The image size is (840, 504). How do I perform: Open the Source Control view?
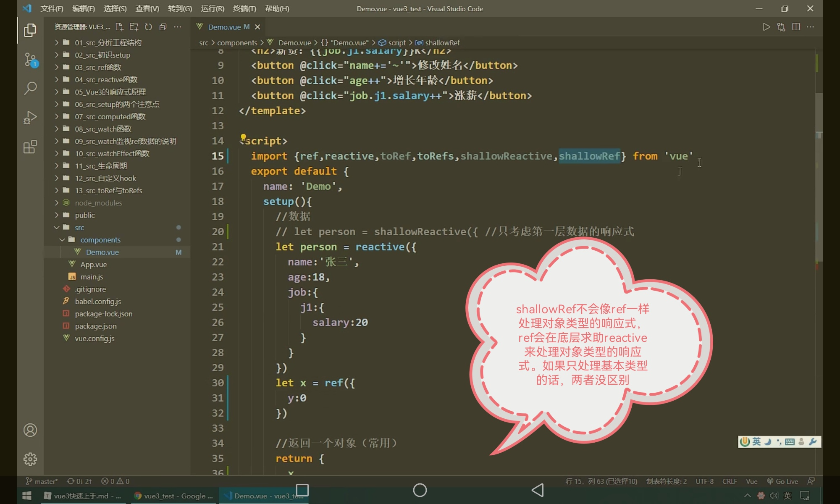pos(30,59)
